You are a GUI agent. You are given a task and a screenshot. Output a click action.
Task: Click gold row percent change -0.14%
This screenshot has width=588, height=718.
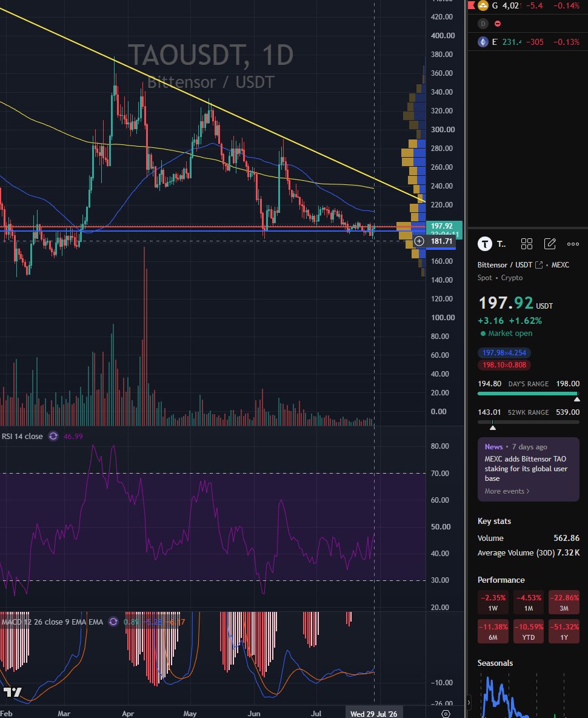[x=567, y=5]
